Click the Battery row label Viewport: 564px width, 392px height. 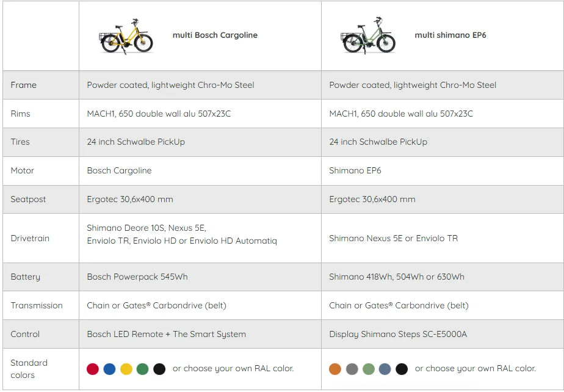(25, 277)
